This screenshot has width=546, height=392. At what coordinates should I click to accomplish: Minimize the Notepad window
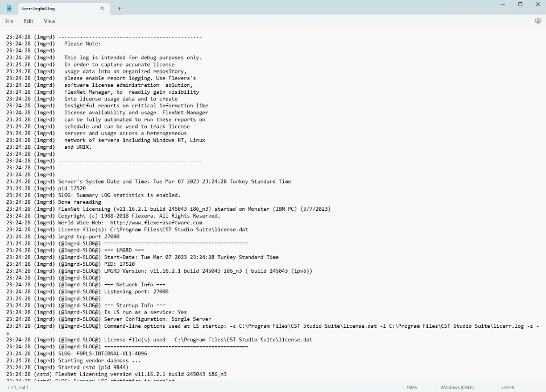pos(503,5)
